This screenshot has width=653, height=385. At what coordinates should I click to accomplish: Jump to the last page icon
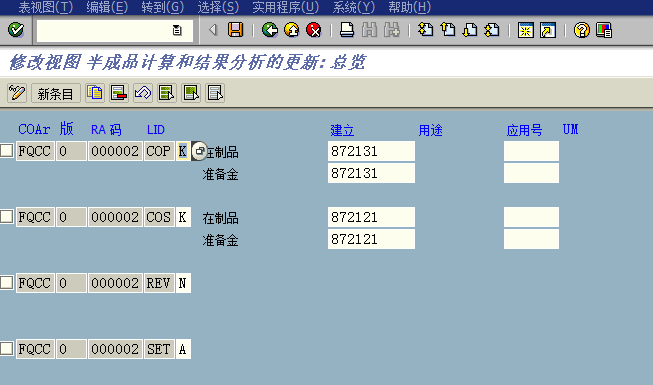click(x=492, y=30)
